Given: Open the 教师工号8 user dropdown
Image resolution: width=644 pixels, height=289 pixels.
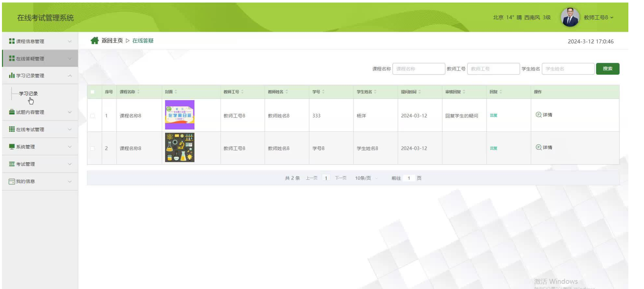Looking at the screenshot, I should point(598,18).
